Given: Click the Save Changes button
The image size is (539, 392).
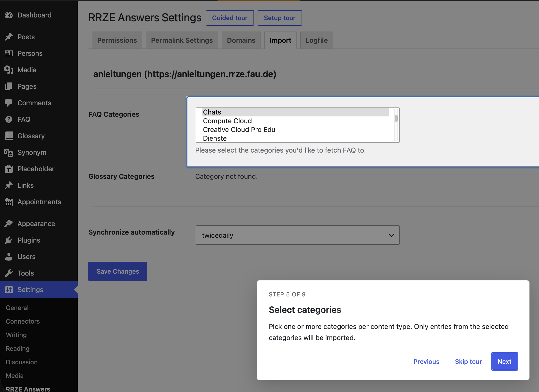Looking at the screenshot, I should tap(118, 271).
